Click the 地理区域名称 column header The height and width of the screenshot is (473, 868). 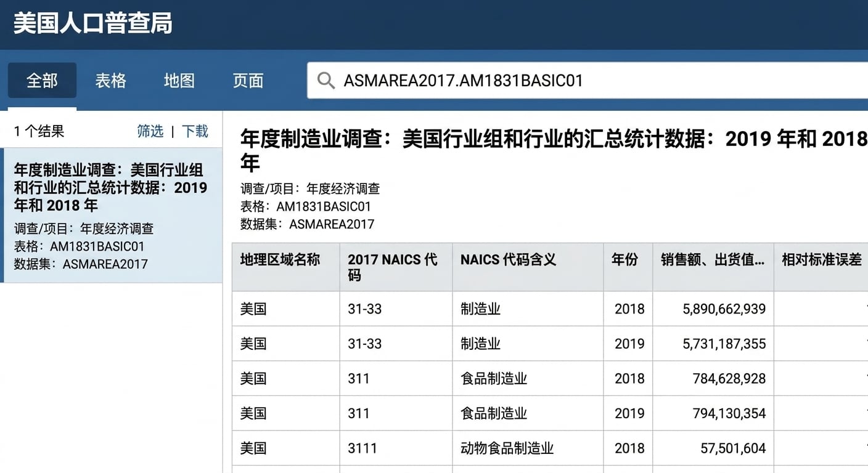click(286, 267)
